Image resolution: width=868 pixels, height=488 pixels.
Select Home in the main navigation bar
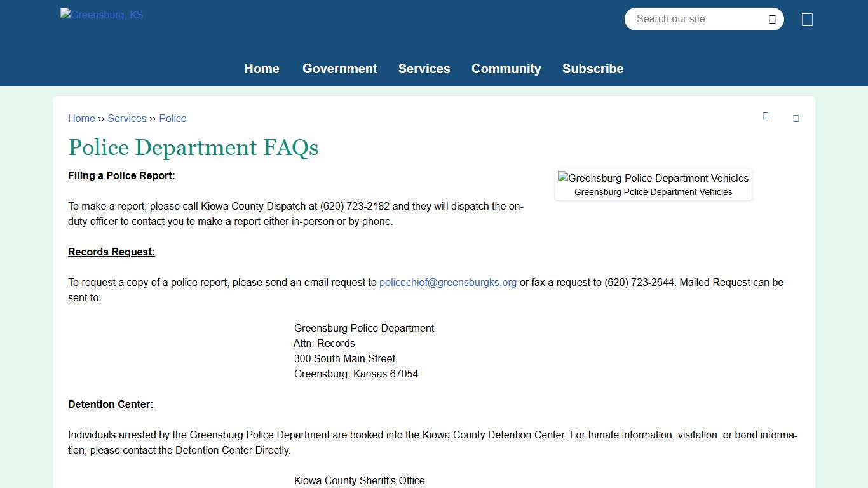[261, 69]
